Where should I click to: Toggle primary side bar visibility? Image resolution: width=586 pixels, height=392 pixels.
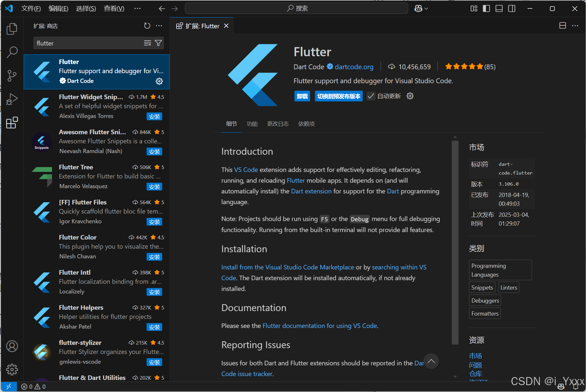(x=487, y=8)
